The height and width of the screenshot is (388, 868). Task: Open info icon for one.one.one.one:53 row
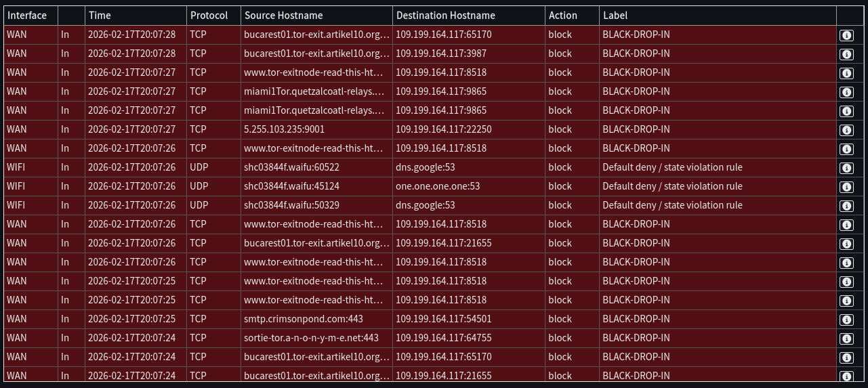846,187
